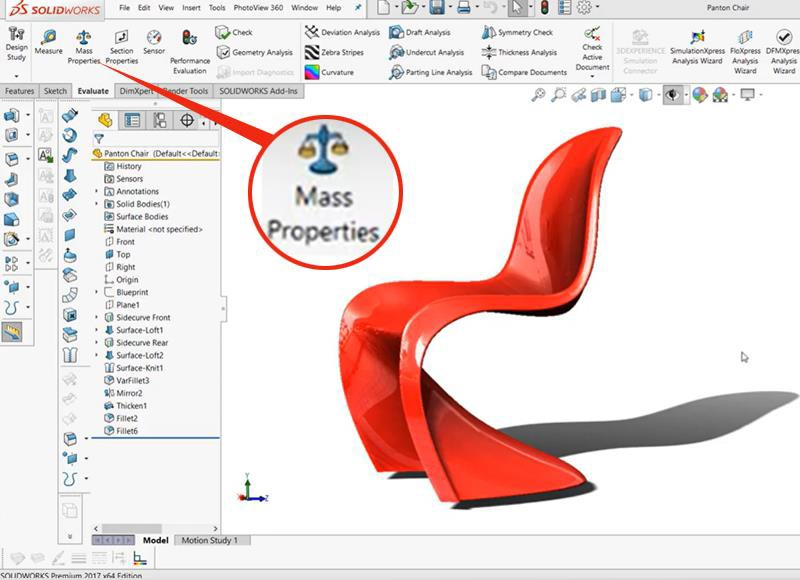Expand the Surface-Loft1 feature

pos(97,330)
